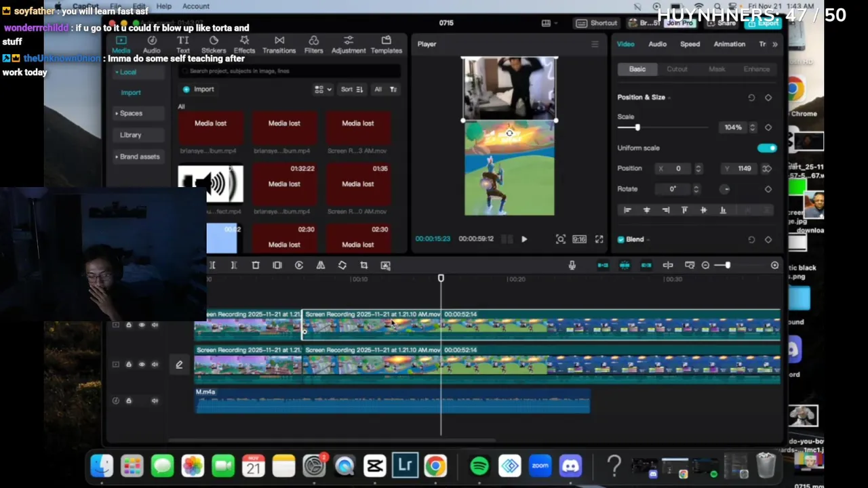The height and width of the screenshot is (488, 868).
Task: Open the Transitions panel
Action: pos(279,45)
